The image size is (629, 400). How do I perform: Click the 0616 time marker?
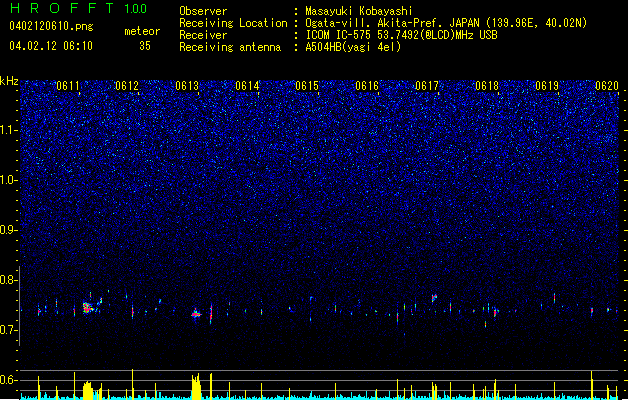point(367,86)
